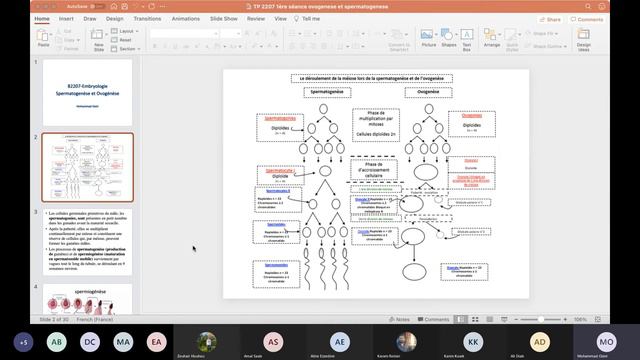Open the View tab
This screenshot has width=640, height=360.
click(280, 19)
